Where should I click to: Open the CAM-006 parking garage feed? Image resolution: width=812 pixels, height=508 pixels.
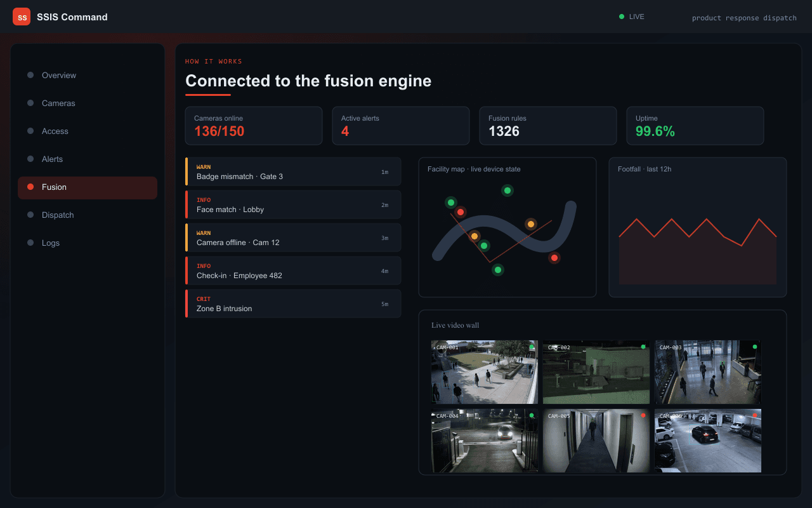[708, 441]
